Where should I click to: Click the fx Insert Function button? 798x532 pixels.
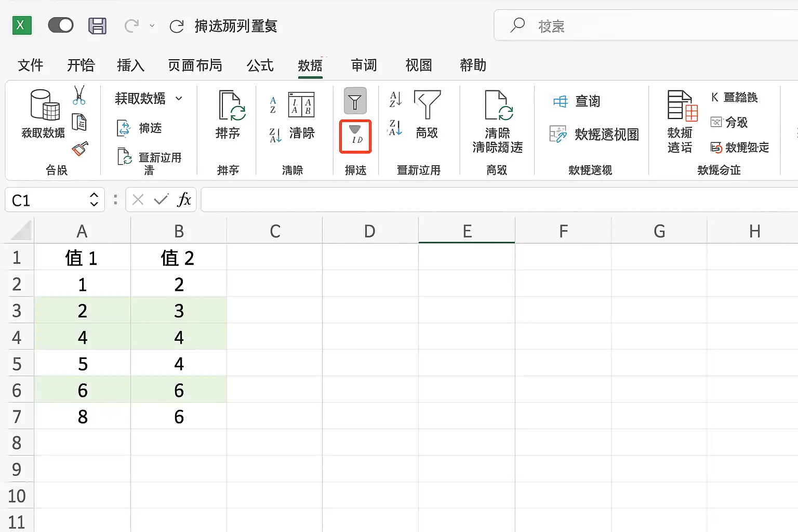(184, 200)
